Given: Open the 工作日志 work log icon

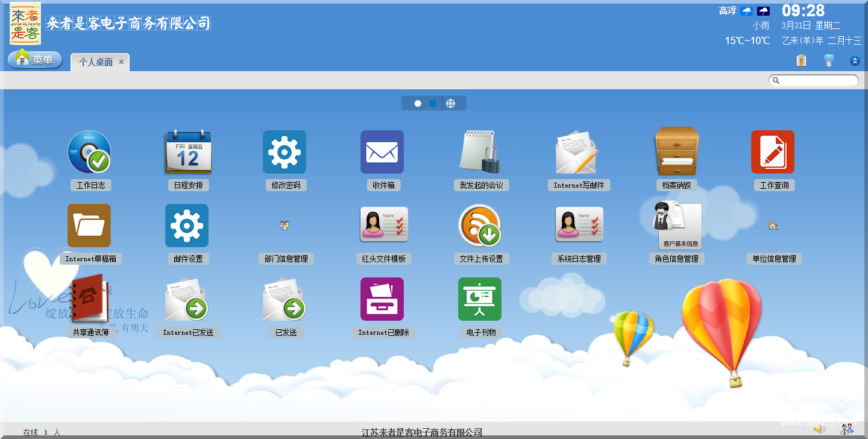Looking at the screenshot, I should [89, 152].
